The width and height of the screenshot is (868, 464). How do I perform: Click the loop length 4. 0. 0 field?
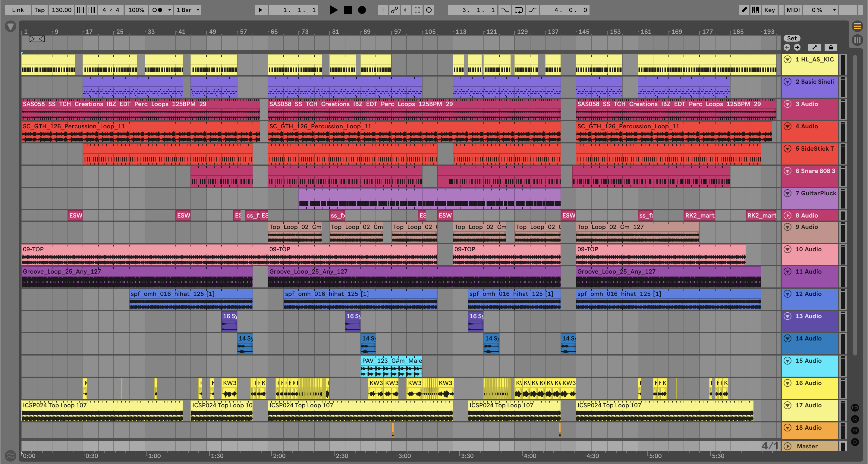[565, 10]
